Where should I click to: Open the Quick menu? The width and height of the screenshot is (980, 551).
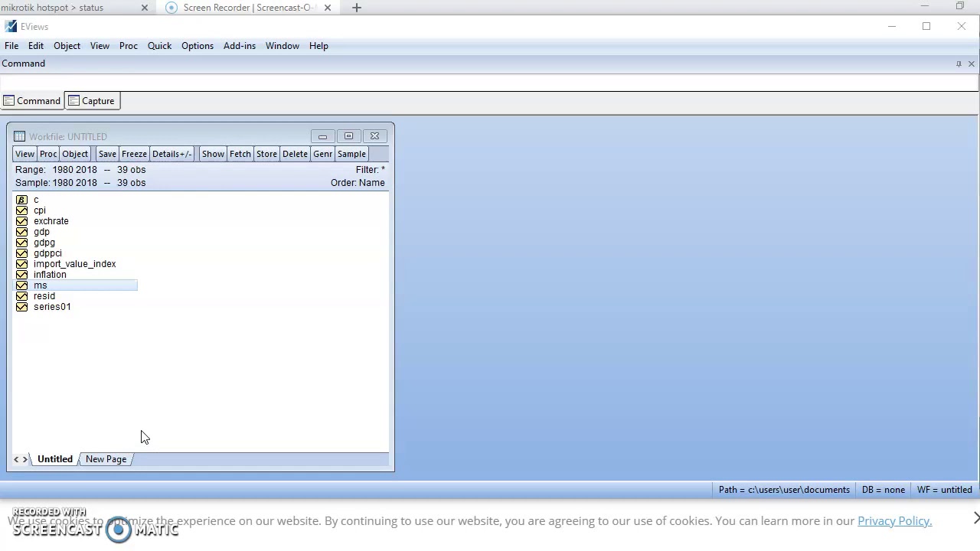pos(159,46)
